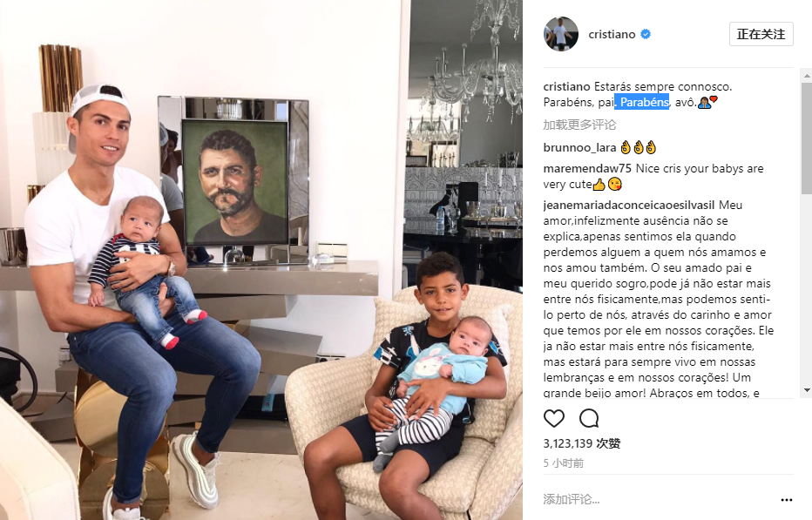Click the blue verified badge next to cristiano
Viewport: 812px width, 520px height.
tap(646, 34)
